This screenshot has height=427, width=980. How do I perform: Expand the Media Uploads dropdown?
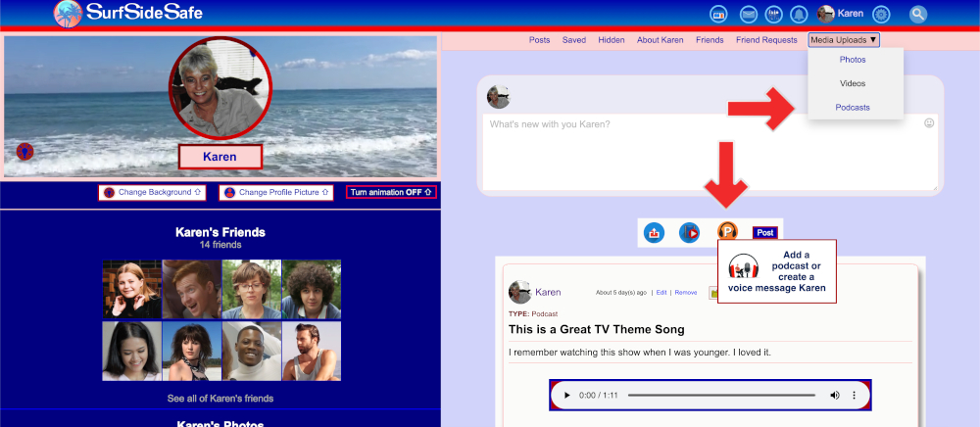tap(844, 40)
